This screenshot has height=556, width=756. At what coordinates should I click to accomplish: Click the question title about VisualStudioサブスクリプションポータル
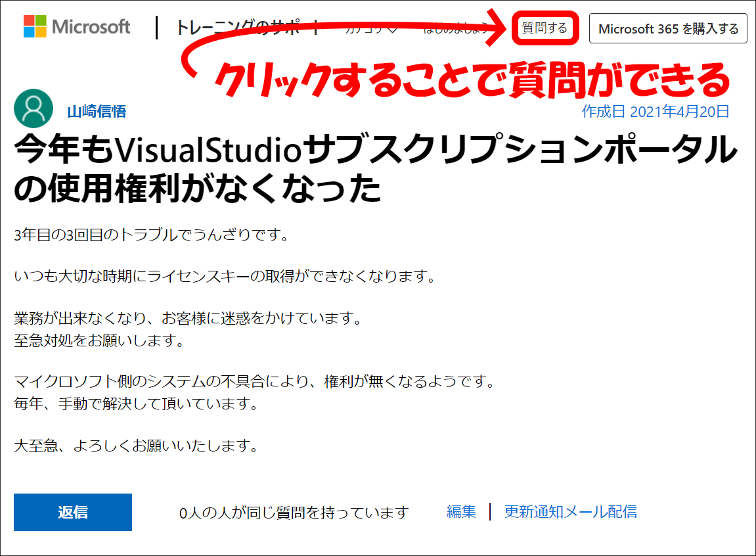[376, 168]
